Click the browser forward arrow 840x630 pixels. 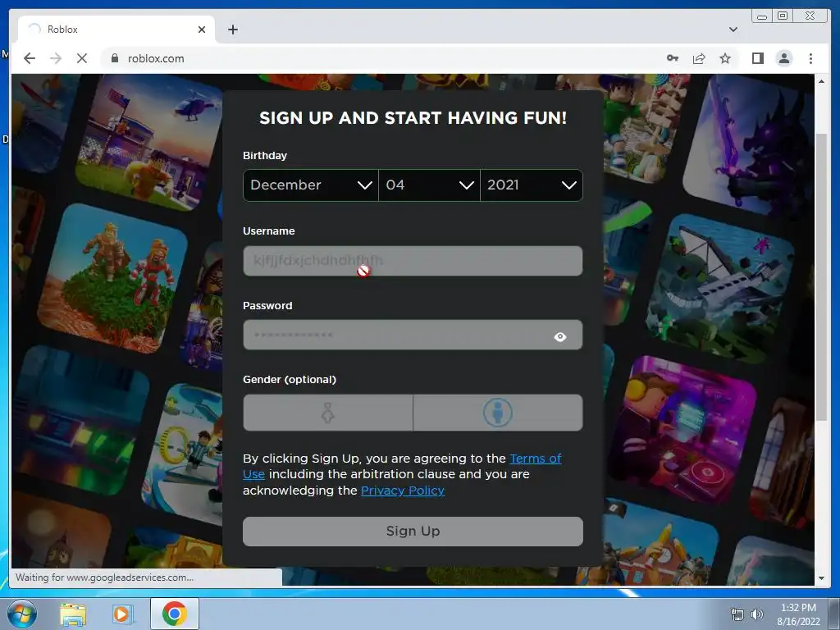pos(56,58)
